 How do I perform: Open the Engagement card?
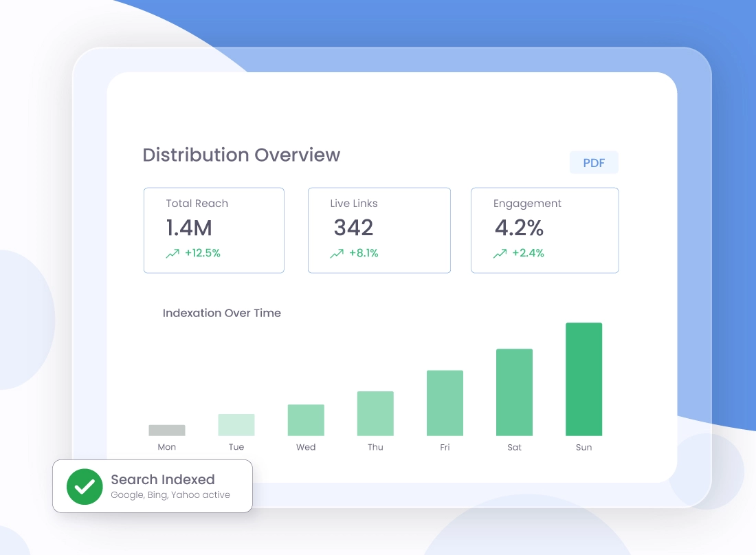click(545, 230)
